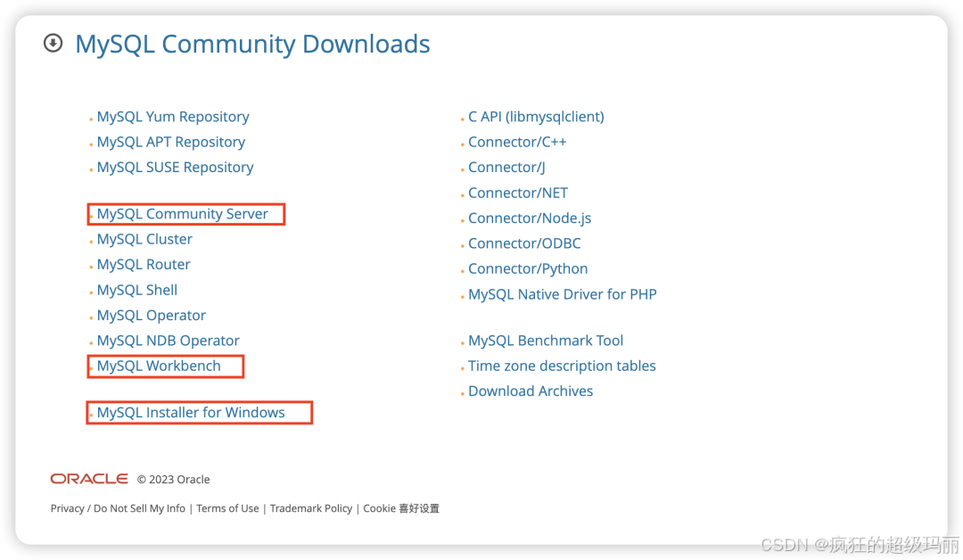Viewport: 963px width, 560px height.
Task: Open the MySQL Yum Repository link
Action: [173, 117]
